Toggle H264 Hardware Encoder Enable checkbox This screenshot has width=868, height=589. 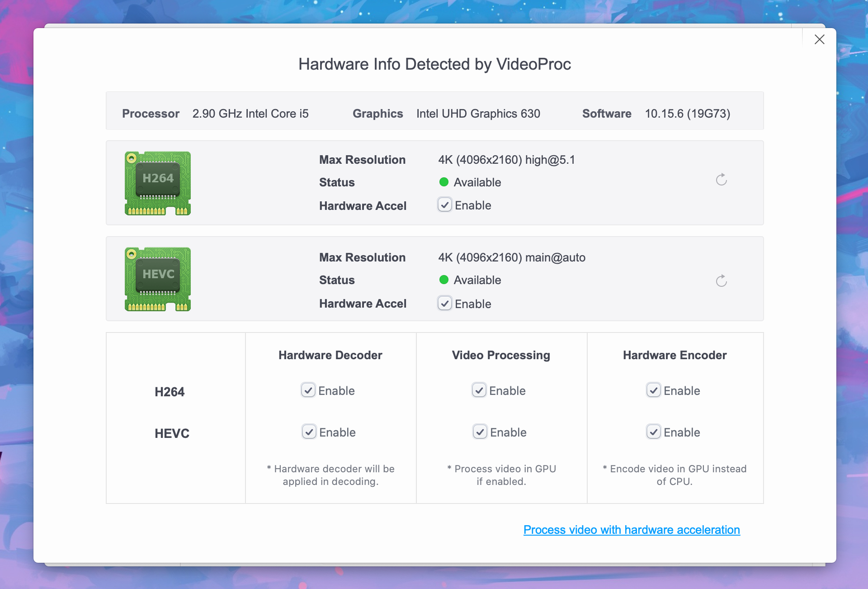pos(654,390)
